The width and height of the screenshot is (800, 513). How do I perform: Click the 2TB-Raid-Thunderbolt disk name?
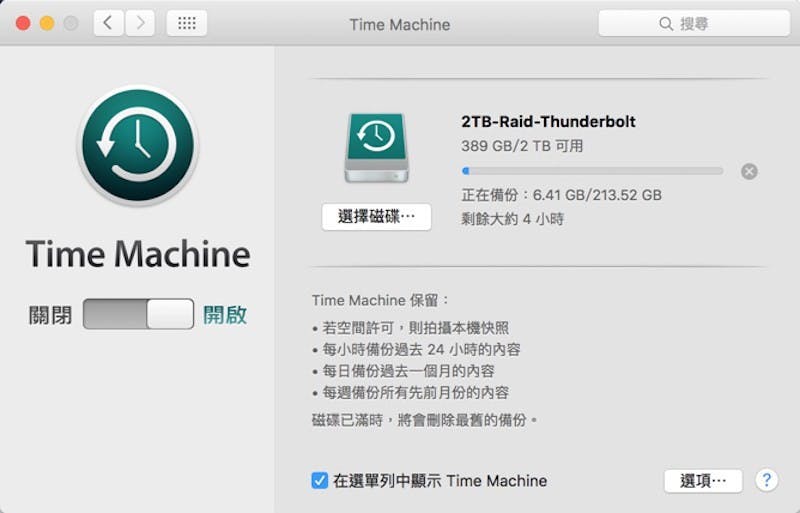point(548,121)
